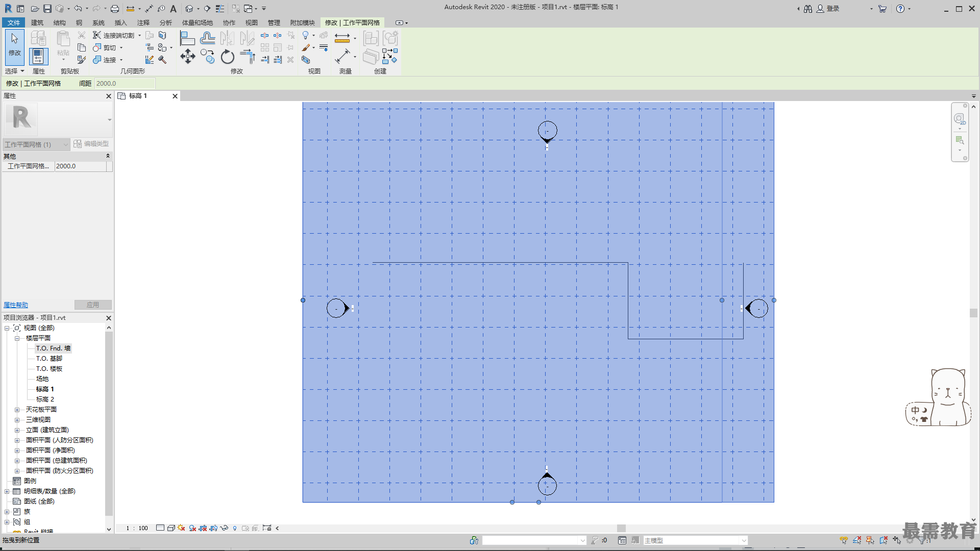The image size is (980, 551).
Task: Click the 编辑类型 button
Action: tap(91, 144)
